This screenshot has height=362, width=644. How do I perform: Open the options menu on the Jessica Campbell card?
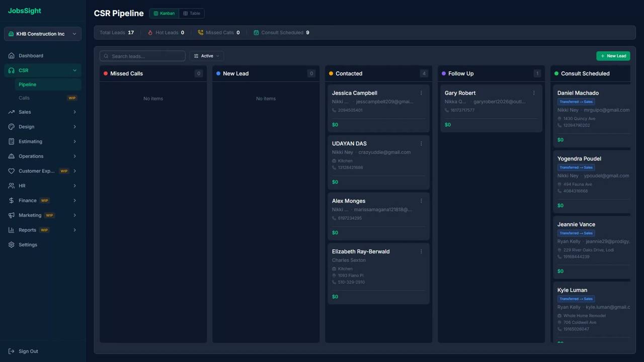[x=421, y=93]
